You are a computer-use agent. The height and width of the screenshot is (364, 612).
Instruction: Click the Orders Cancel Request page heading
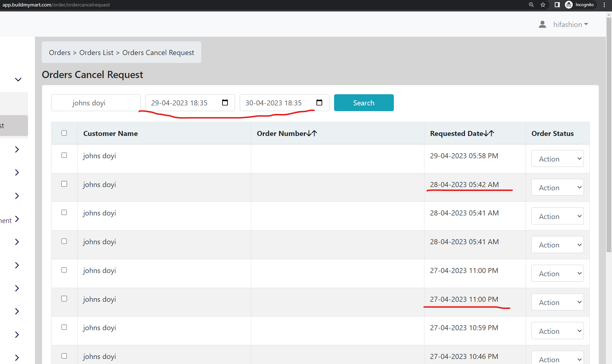click(x=93, y=74)
